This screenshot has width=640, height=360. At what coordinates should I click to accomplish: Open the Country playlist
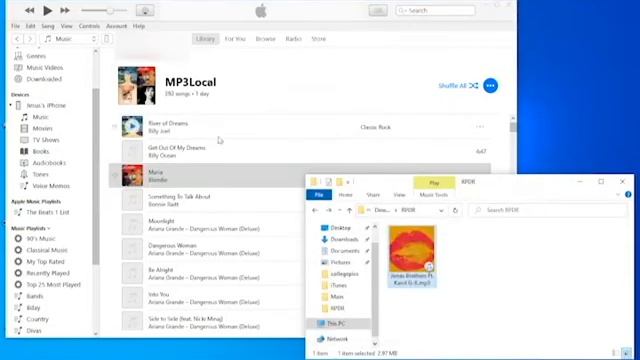point(37,319)
